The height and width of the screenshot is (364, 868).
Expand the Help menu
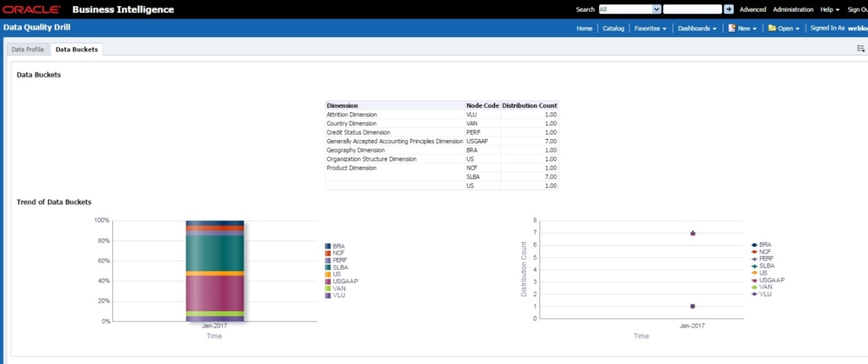(x=830, y=10)
